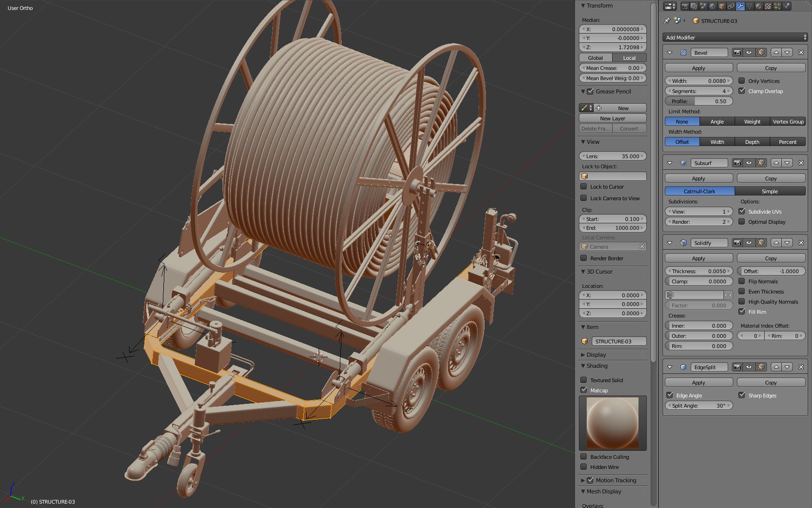The height and width of the screenshot is (508, 812).
Task: Select Depth width method
Action: point(752,142)
